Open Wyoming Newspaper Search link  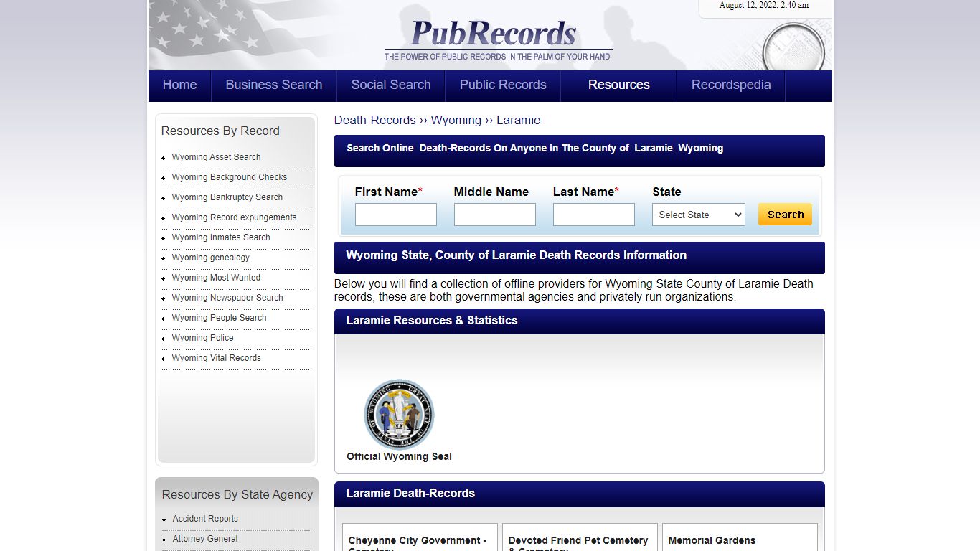click(227, 298)
